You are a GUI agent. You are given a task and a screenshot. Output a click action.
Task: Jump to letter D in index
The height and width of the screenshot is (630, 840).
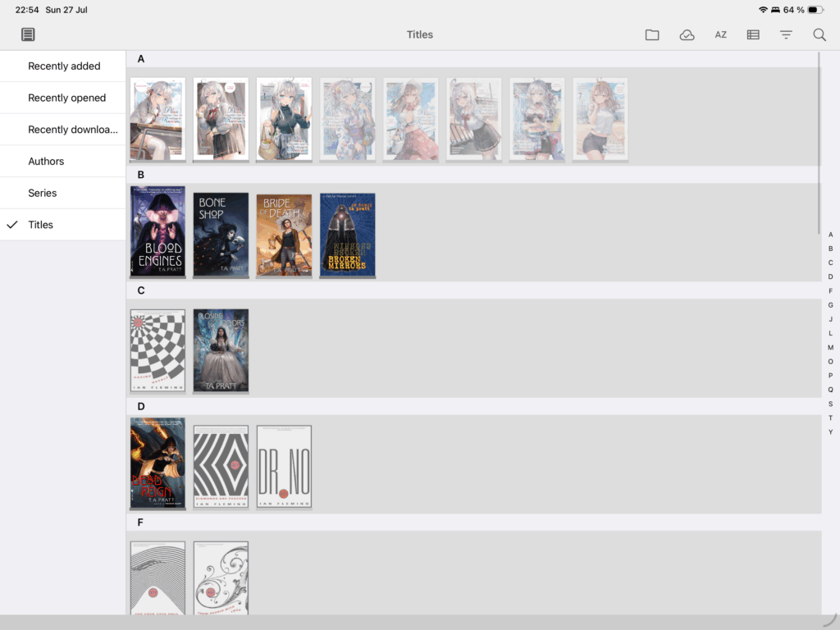tap(830, 277)
